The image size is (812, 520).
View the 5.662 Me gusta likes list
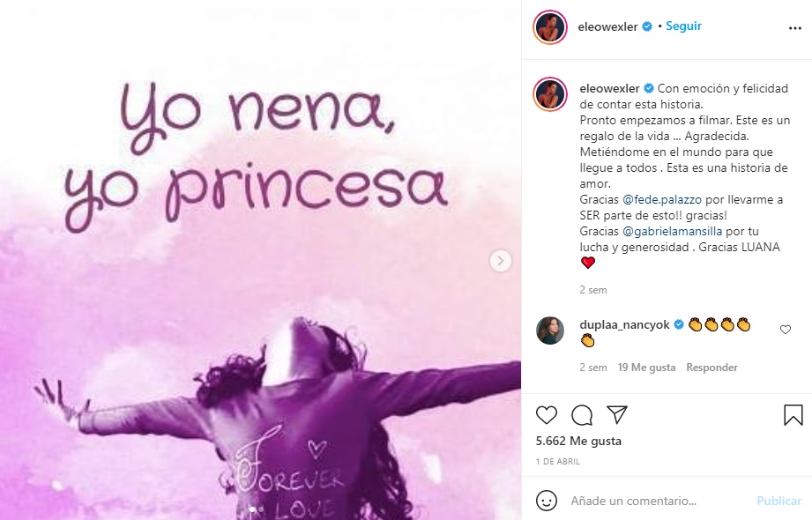pos(578,441)
